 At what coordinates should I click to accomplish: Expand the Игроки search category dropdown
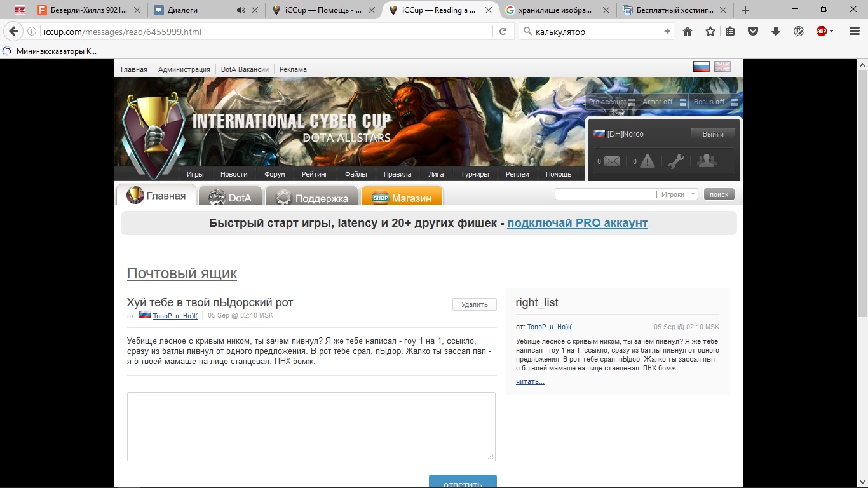[x=678, y=194]
